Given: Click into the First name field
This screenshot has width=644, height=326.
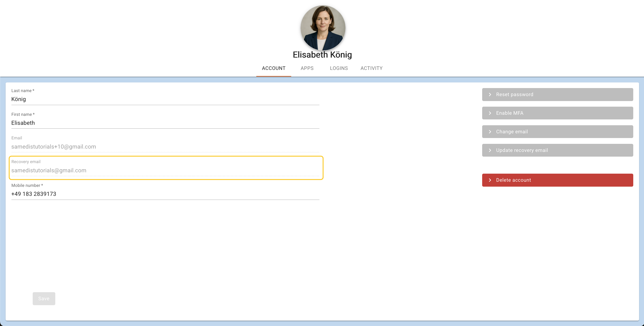Looking at the screenshot, I should pyautogui.click(x=165, y=123).
